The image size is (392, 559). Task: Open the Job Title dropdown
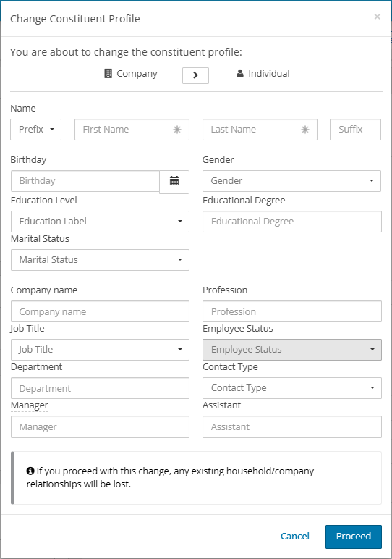coord(100,350)
